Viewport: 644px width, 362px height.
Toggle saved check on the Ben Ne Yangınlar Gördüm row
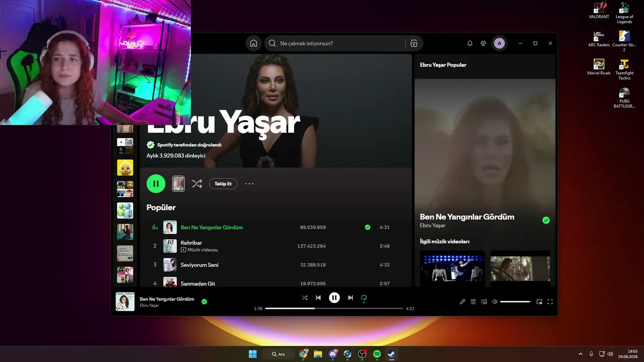coord(367,227)
